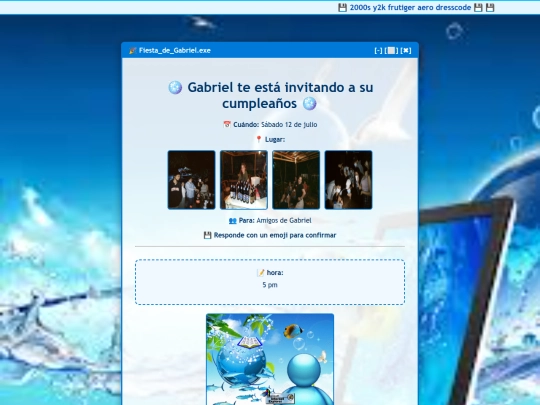Image resolution: width=540 pixels, height=405 pixels.
Task: Click the '2000s y2k frutiger aero dresscode' text
Action: [x=410, y=8]
